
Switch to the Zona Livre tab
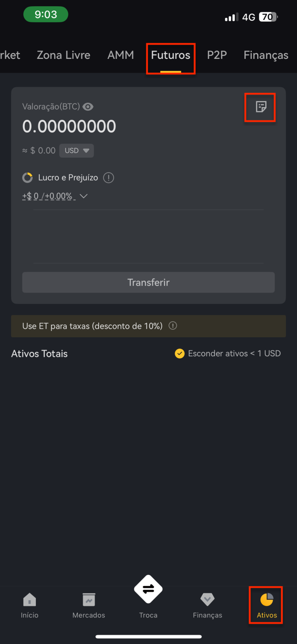(64, 55)
